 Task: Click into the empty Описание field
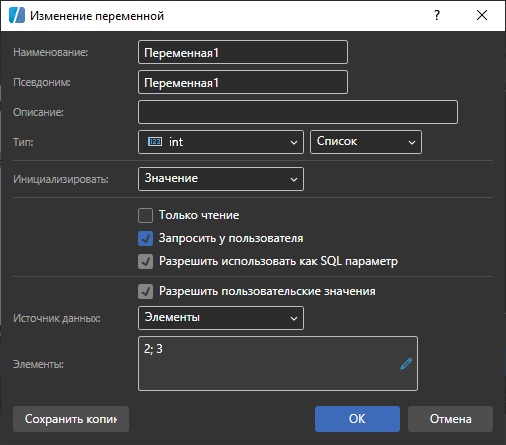coord(298,112)
